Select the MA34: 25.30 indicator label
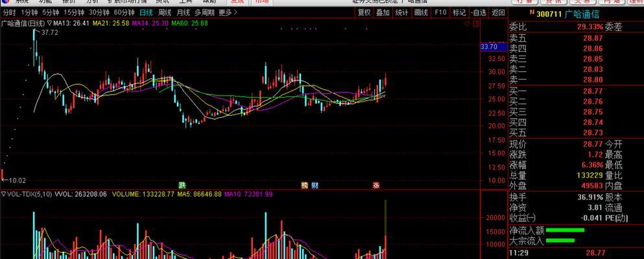This screenshot has height=259, width=644. tap(150, 23)
